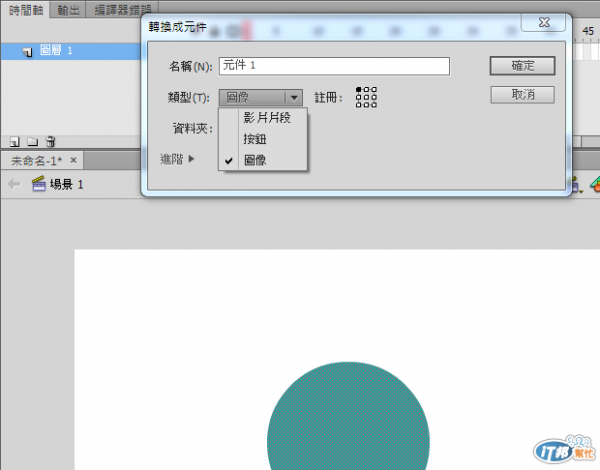Confirm with the 確定 button
600x470 pixels.
click(522, 66)
